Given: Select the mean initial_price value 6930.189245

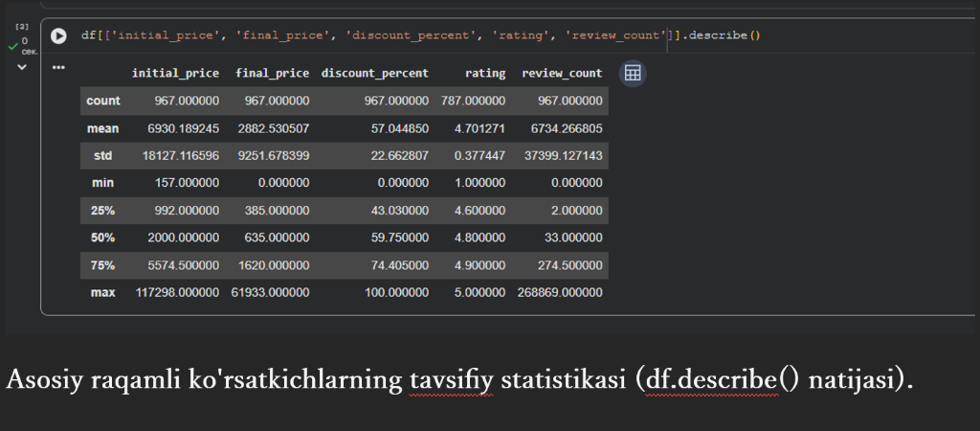Looking at the screenshot, I should [x=181, y=128].
